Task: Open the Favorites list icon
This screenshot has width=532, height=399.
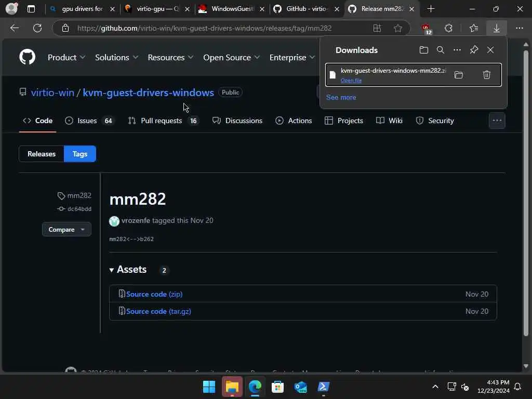Action: tap(474, 28)
